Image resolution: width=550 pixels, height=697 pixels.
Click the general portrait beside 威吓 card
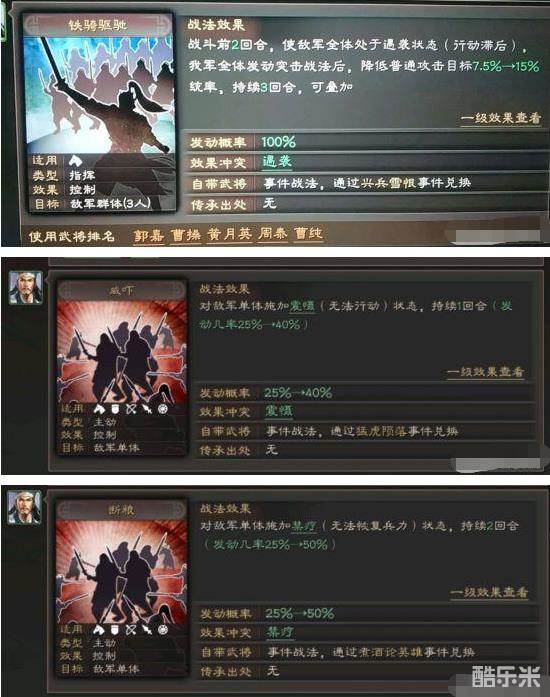point(26,288)
